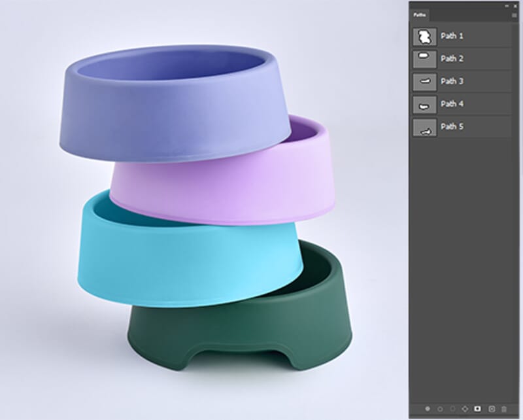Switch to the Paths tab
The image size is (523, 420).
pos(420,15)
